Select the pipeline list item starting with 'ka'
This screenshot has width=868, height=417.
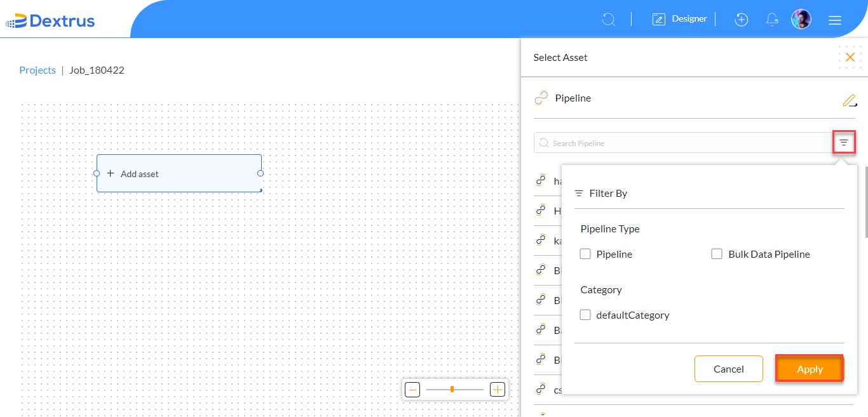[547, 241]
